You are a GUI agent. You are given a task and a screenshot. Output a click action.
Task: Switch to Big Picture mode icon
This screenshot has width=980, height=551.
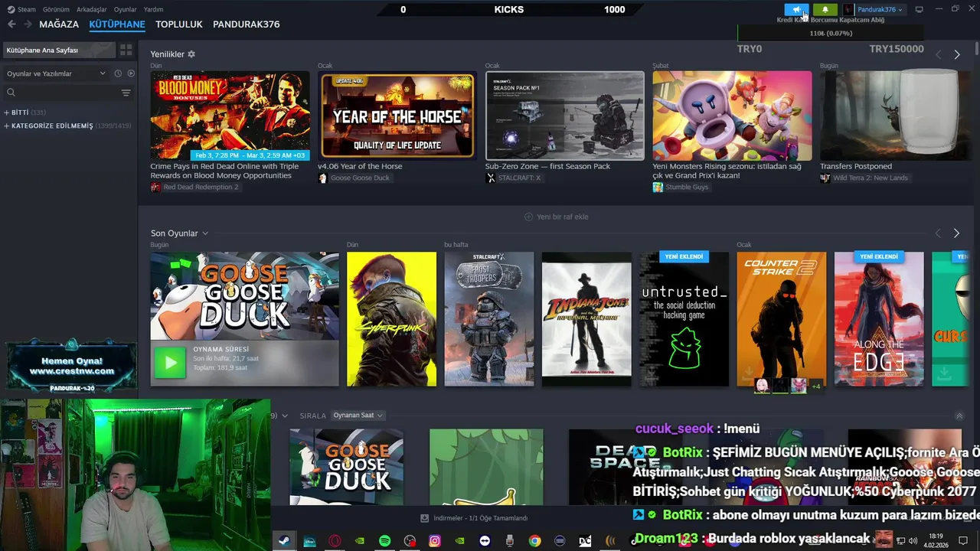(x=920, y=9)
